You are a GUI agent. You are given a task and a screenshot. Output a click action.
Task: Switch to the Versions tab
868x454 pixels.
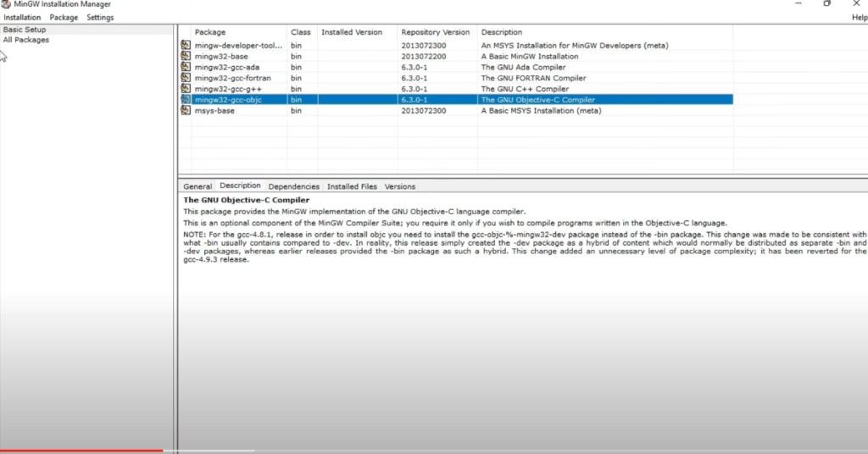coord(400,187)
